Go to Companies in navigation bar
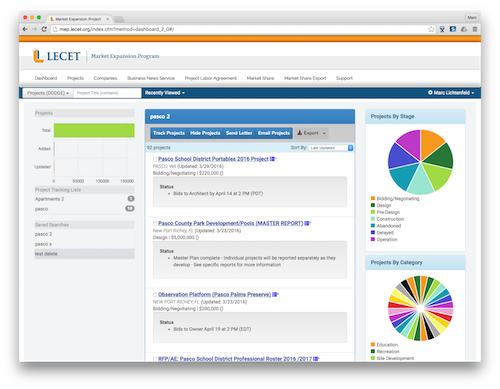The height and width of the screenshot is (389, 500). [x=105, y=78]
